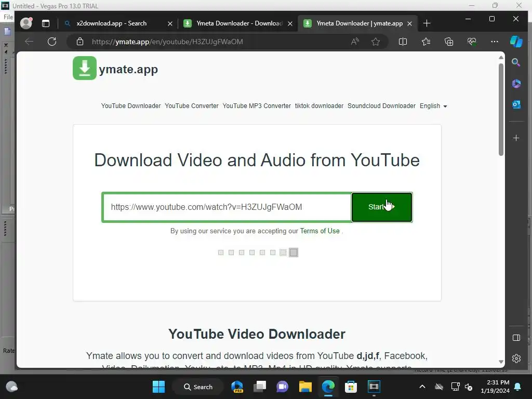Viewport: 532px width, 399px height.
Task: Show hidden system tray icons chevron
Action: (x=422, y=387)
